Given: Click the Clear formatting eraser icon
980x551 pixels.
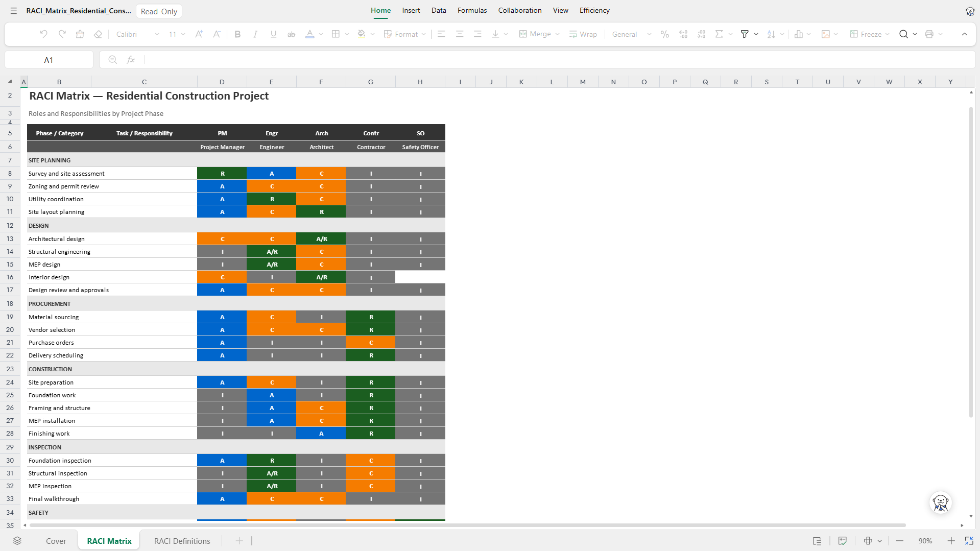Looking at the screenshot, I should tap(98, 34).
